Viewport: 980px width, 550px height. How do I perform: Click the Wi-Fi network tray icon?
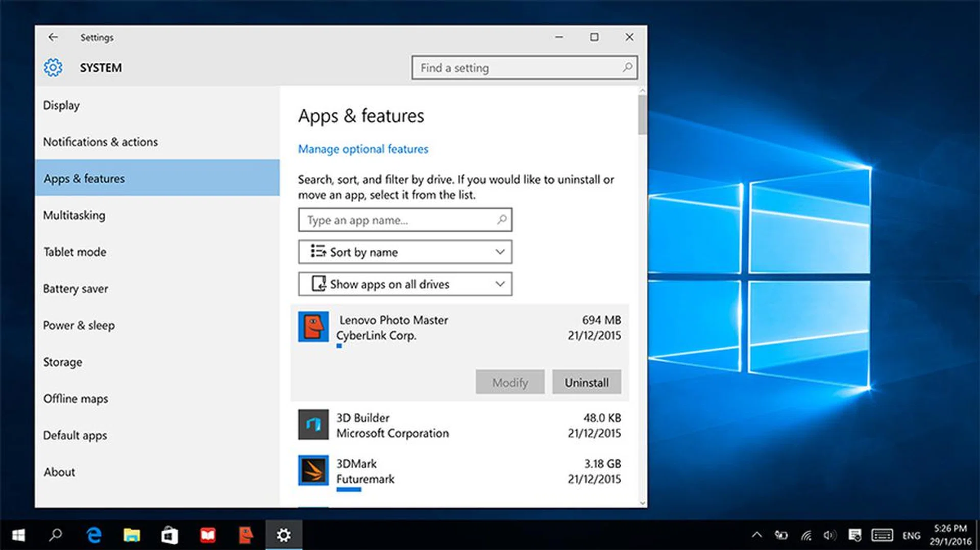[806, 535]
